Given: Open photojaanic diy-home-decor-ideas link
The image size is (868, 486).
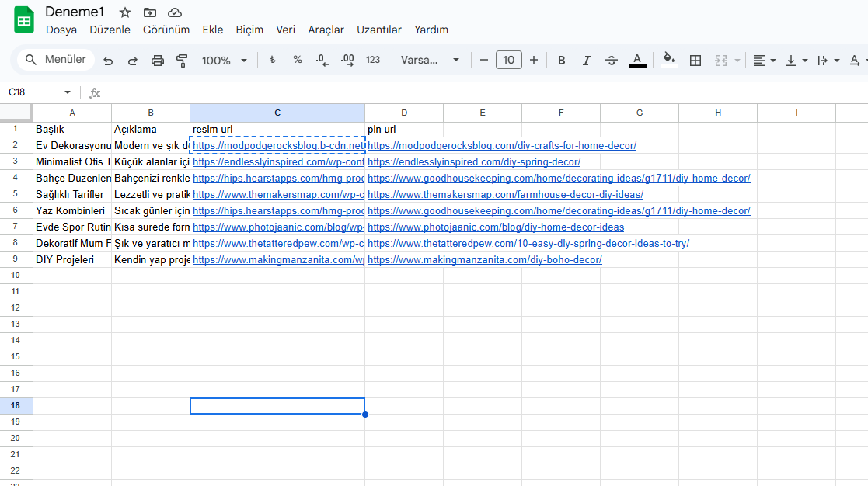Looking at the screenshot, I should coord(496,227).
